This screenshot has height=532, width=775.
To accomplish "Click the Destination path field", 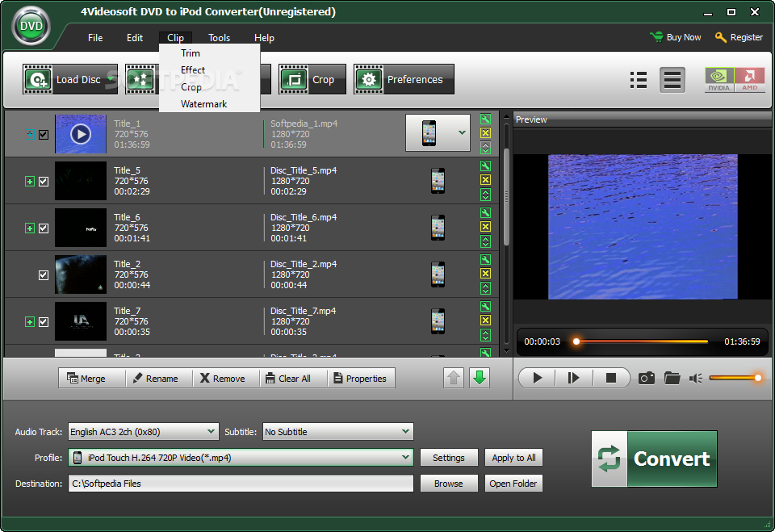I will click(241, 483).
